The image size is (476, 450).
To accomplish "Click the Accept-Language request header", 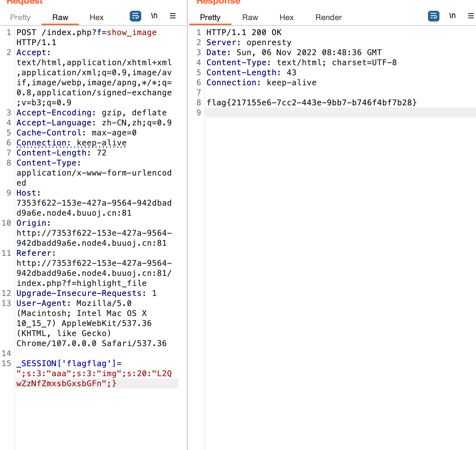I will pos(94,123).
